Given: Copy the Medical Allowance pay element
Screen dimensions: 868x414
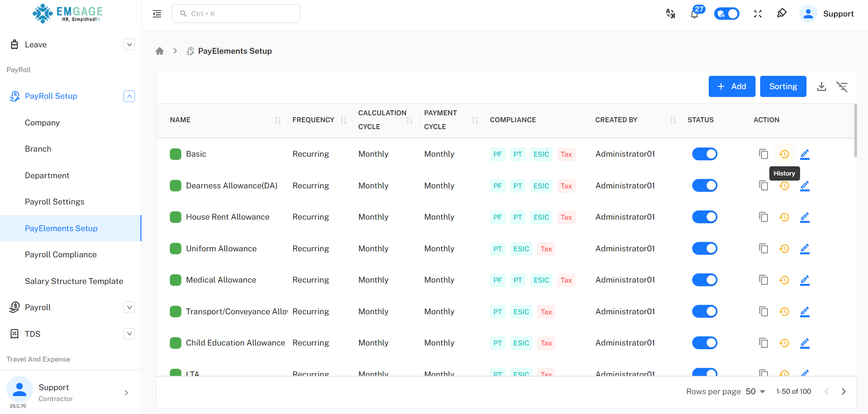Looking at the screenshot, I should pyautogui.click(x=763, y=280).
